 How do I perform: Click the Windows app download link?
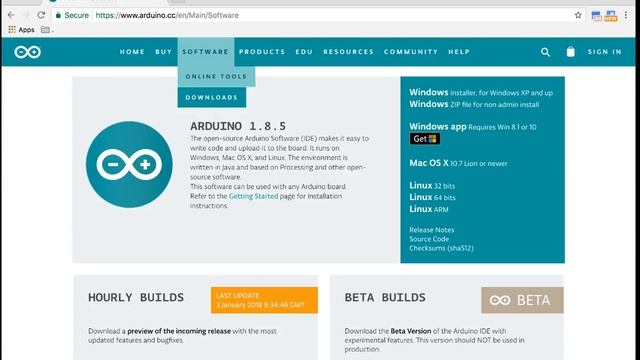(473, 127)
